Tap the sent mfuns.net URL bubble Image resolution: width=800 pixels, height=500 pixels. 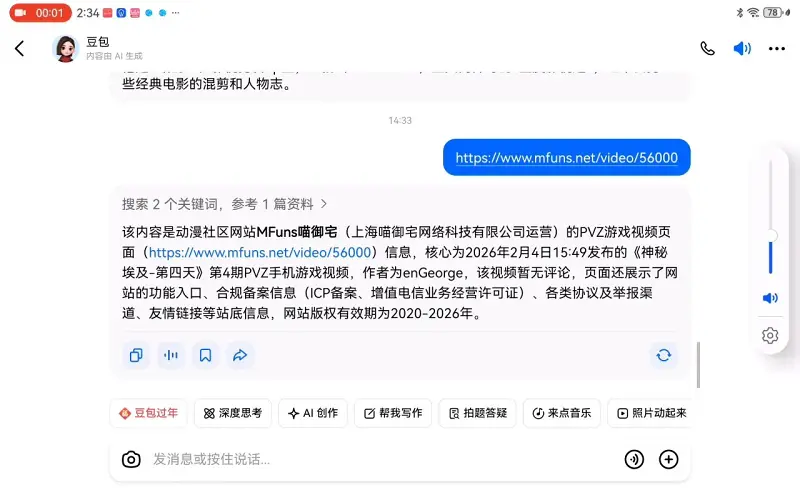[x=566, y=158]
